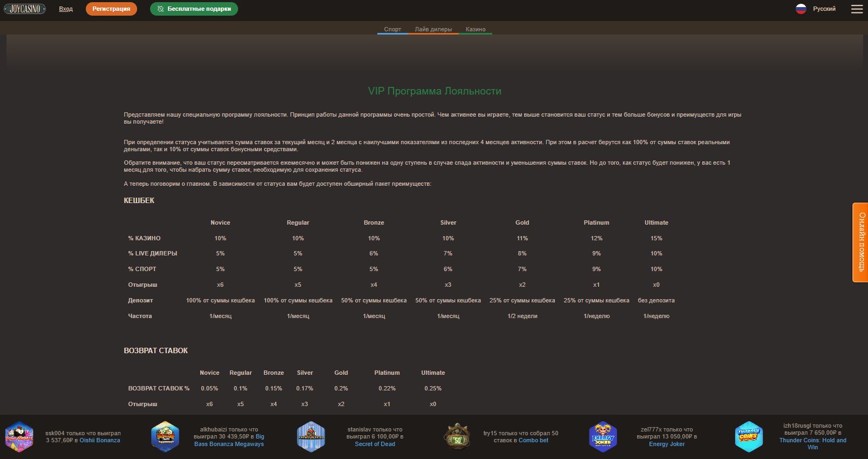Open the Thunder Coins: Hold and Win link
This screenshot has width=868, height=459.
[812, 443]
